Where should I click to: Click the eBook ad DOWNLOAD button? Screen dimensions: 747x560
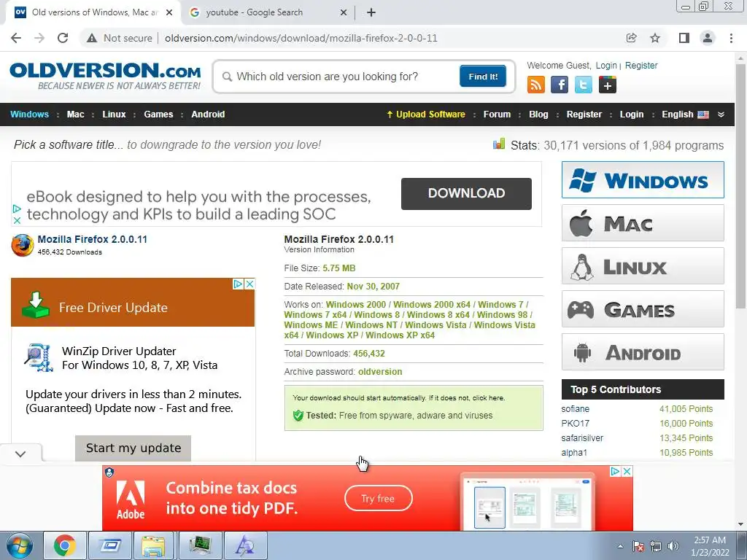point(466,193)
